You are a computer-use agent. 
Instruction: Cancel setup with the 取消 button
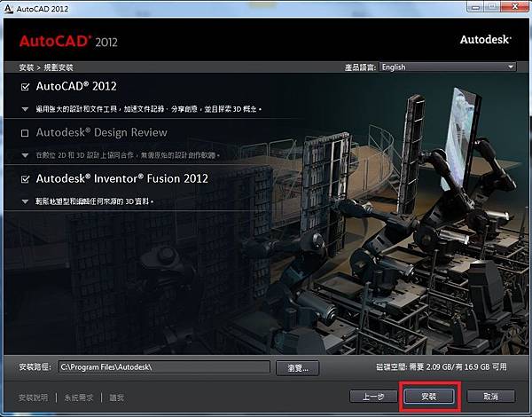491,397
